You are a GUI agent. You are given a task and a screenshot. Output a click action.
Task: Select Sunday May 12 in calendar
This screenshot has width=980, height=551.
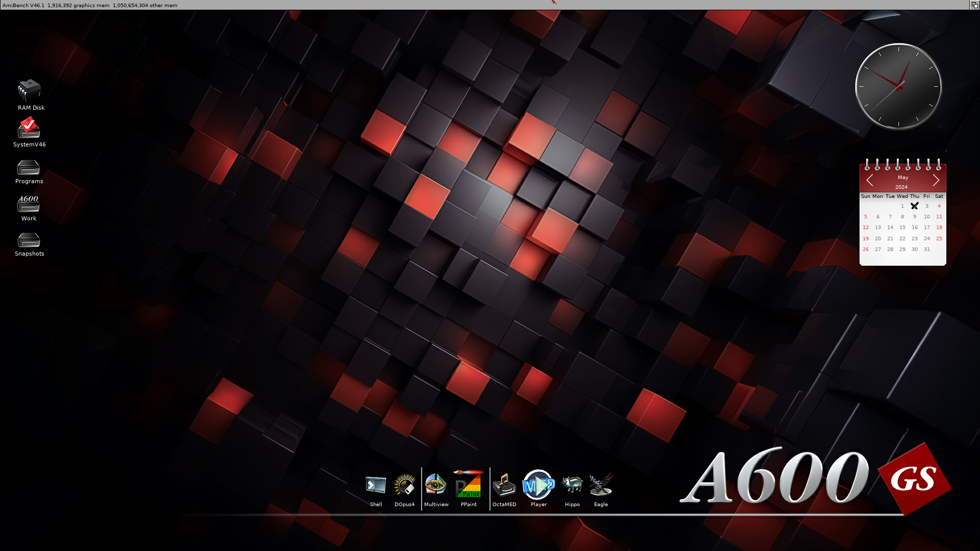pyautogui.click(x=866, y=228)
